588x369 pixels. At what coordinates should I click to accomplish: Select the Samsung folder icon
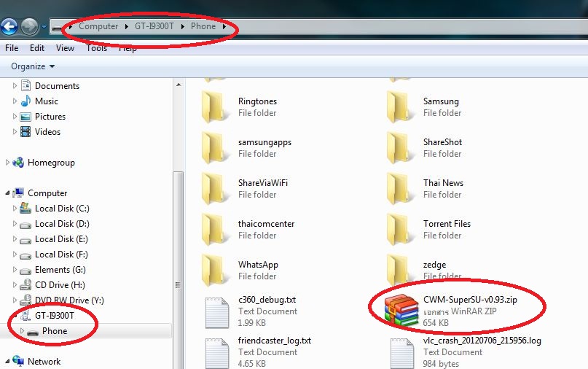[x=399, y=107]
